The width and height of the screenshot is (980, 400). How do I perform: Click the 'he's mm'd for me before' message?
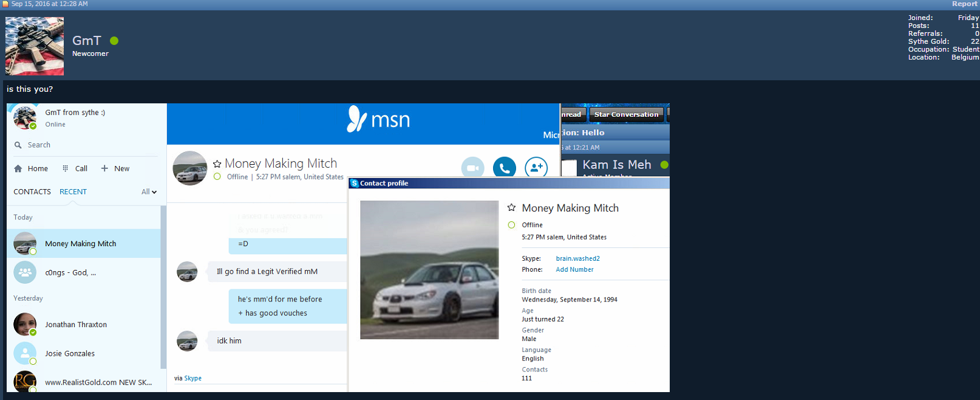[280, 299]
